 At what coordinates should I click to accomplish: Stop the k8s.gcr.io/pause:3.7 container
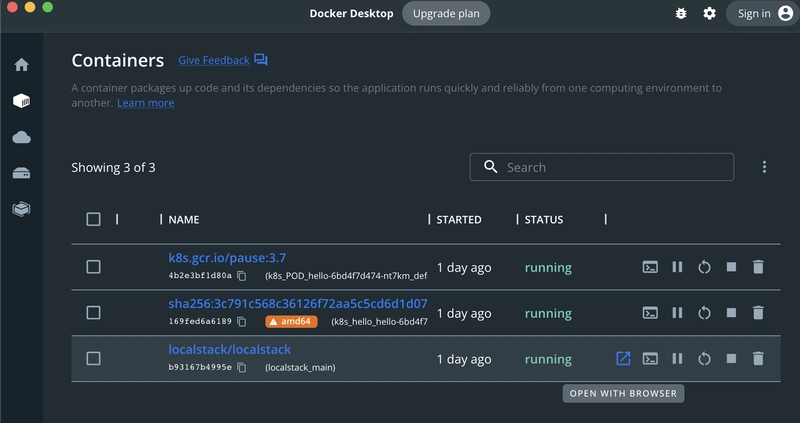point(731,267)
